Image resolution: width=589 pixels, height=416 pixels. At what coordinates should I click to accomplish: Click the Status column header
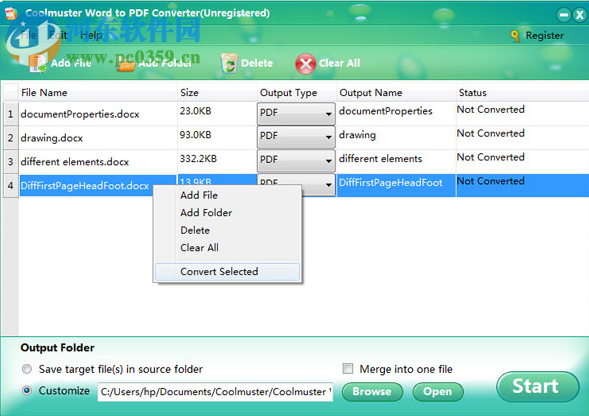522,92
